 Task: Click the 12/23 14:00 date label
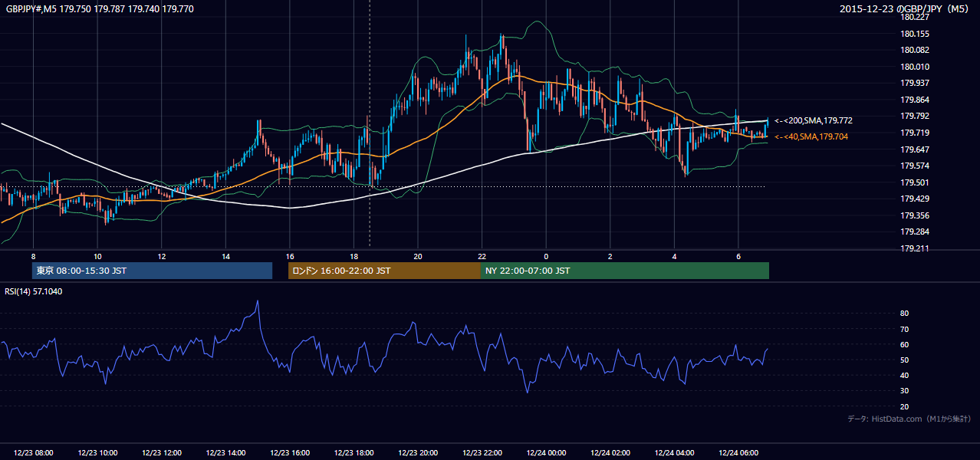225,453
